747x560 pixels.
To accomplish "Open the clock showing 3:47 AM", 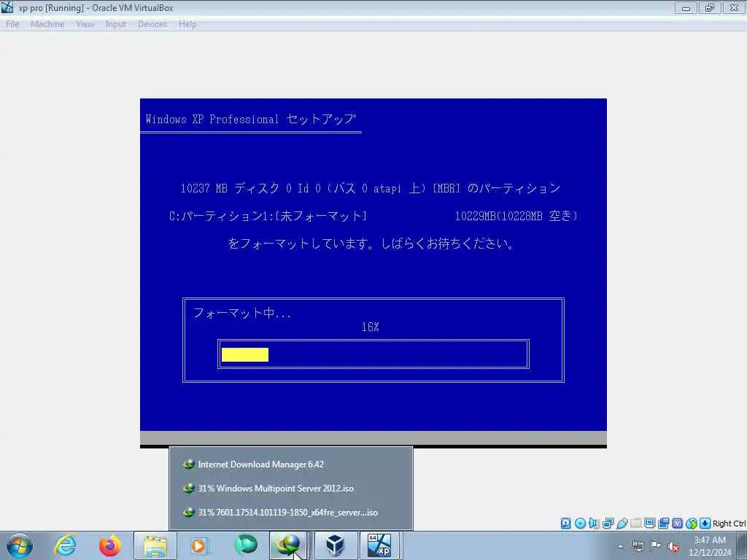I will (x=710, y=546).
